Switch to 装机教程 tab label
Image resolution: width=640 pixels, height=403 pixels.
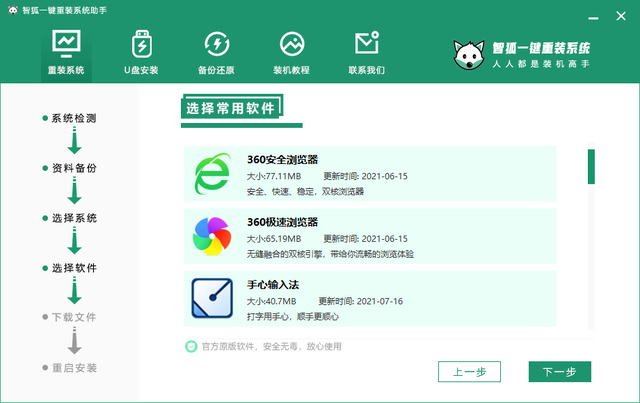(291, 70)
